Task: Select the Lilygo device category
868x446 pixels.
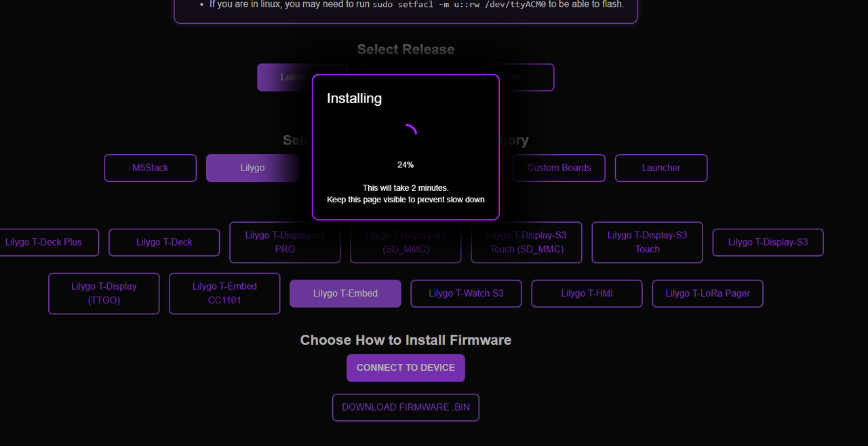Action: click(x=252, y=168)
